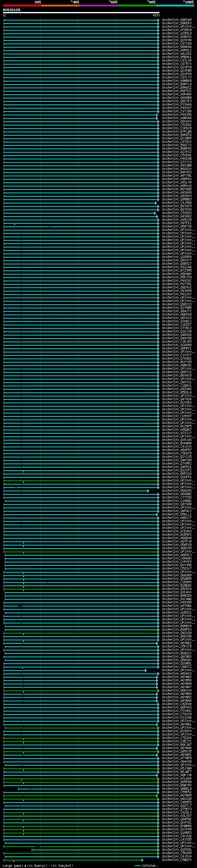This screenshot has width=197, height=868.
Task: Select label UniRef100_B7FLW8
Action: pos(177,131)
